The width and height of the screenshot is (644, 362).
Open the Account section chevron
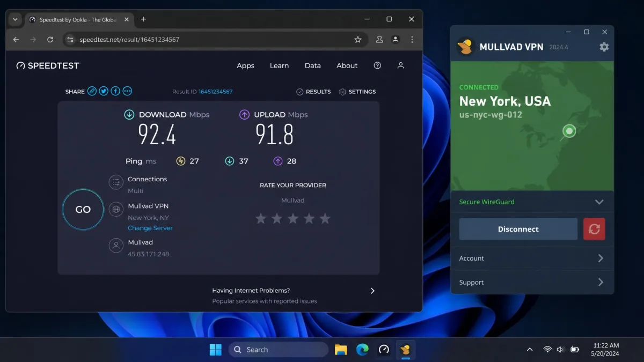pyautogui.click(x=601, y=258)
